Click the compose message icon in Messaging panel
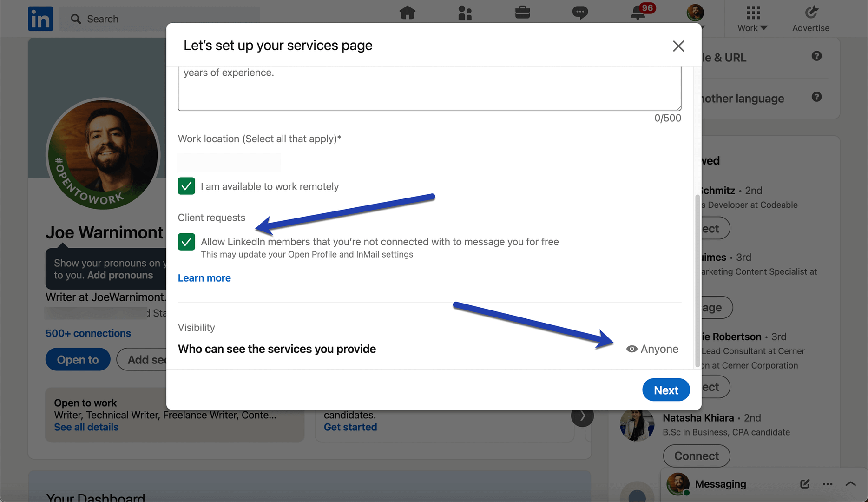This screenshot has height=502, width=868. (804, 484)
